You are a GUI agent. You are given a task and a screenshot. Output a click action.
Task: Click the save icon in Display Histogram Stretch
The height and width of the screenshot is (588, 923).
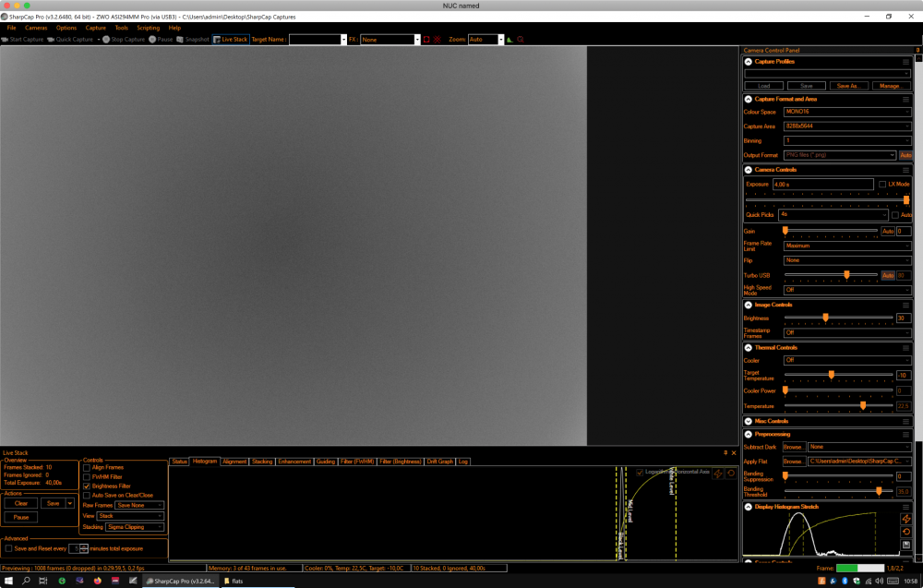pos(906,545)
